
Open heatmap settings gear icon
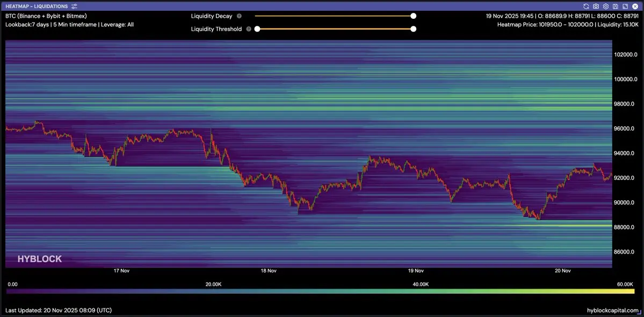click(x=606, y=6)
